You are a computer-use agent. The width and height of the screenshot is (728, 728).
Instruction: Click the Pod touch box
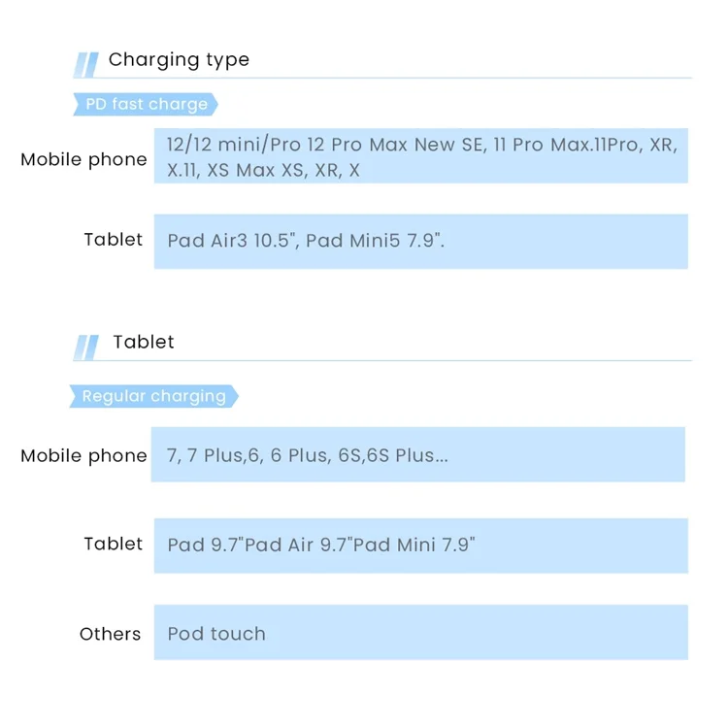pos(420,632)
